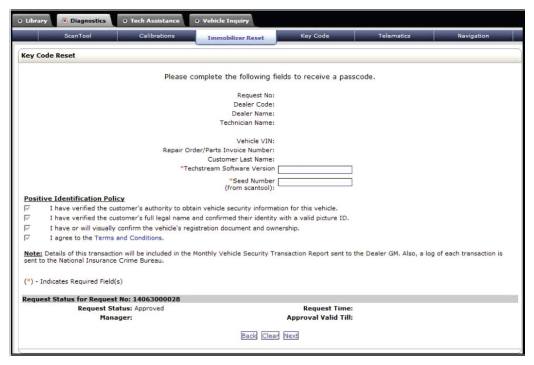Viewport: 534px width, 365px height.
Task: Open the Calibrations sub-tab
Action: click(x=157, y=36)
